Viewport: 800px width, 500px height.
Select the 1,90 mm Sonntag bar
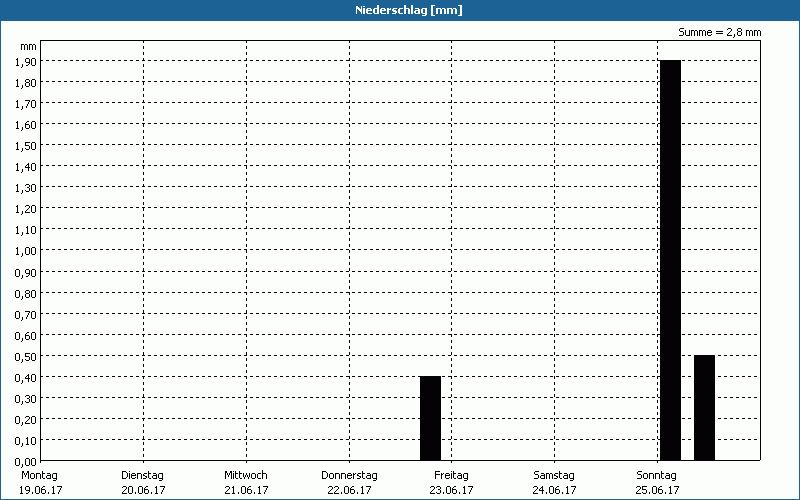click(670, 260)
